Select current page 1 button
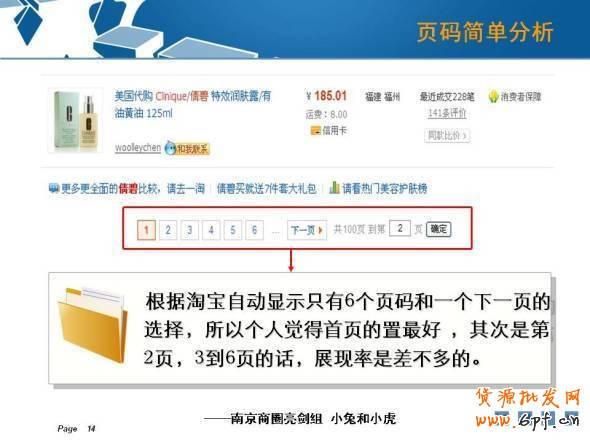The image size is (590, 442). [146, 230]
